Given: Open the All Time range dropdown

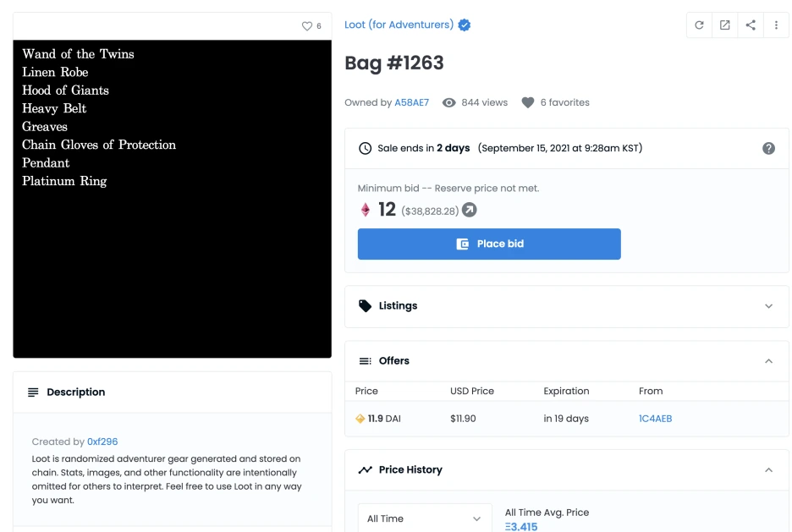Looking at the screenshot, I should point(425,518).
